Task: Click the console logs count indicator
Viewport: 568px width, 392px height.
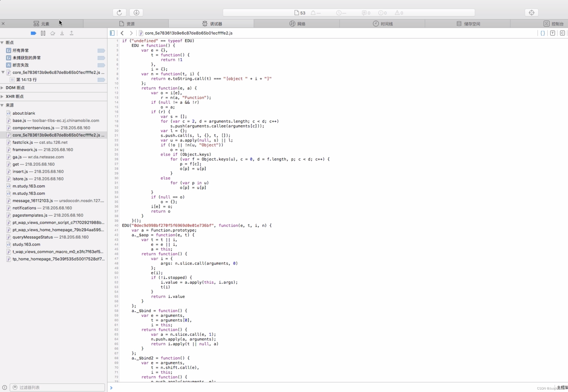Action: 366,13
